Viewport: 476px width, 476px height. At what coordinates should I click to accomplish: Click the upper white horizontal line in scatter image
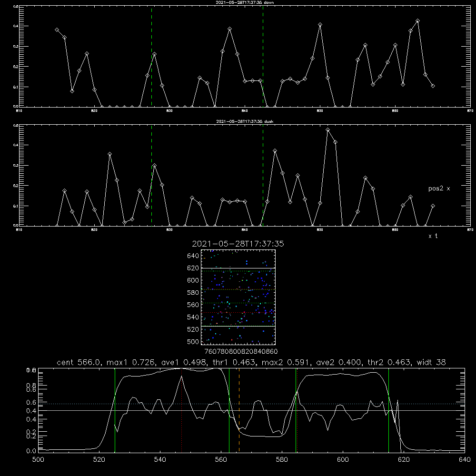click(238, 268)
